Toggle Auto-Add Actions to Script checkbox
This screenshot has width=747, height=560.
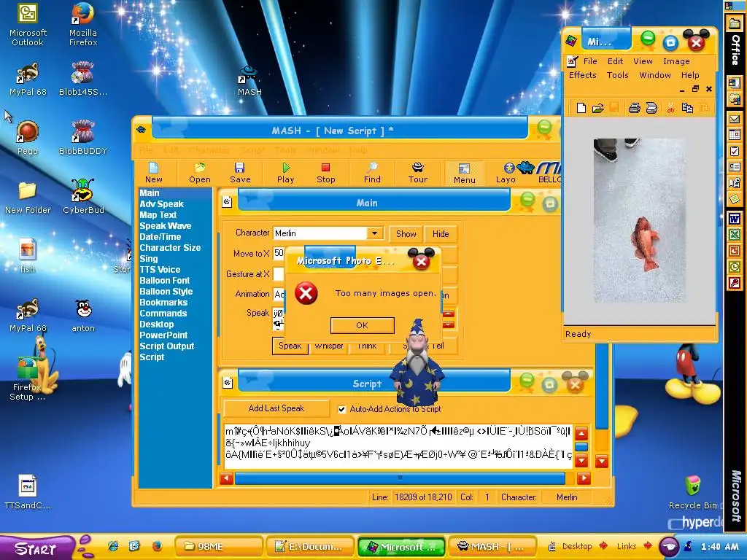341,409
